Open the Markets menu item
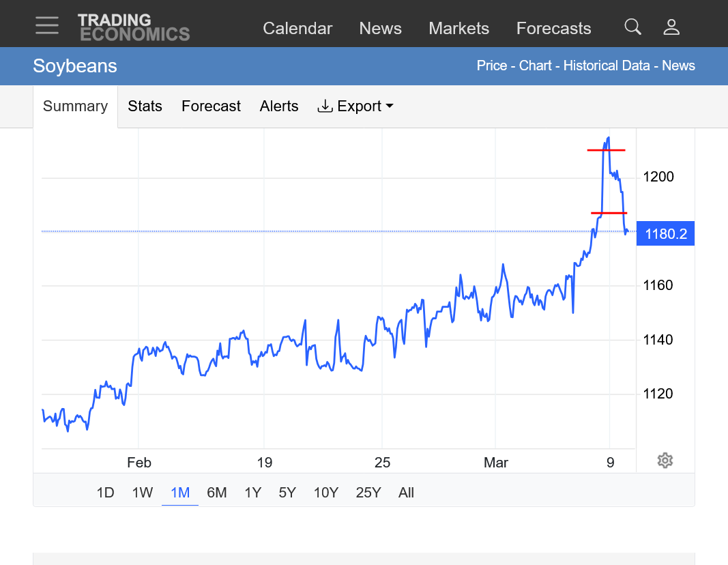The image size is (728, 565). (458, 29)
